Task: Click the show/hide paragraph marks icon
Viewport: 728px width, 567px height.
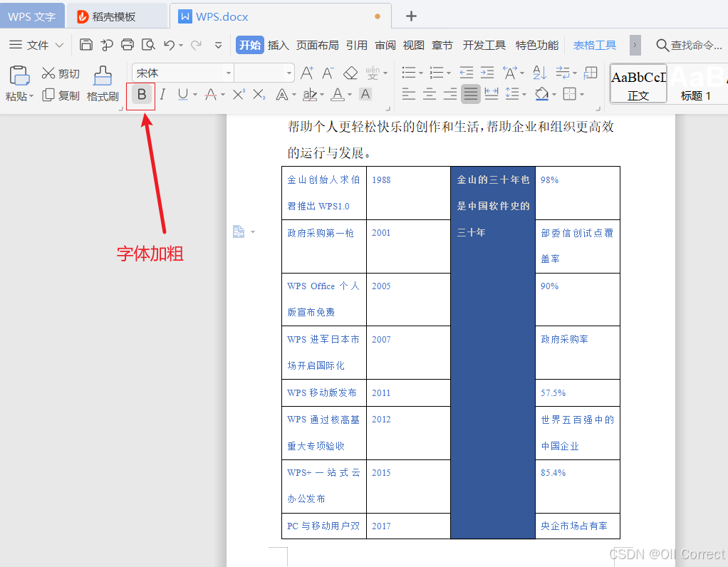Action: 563,73
